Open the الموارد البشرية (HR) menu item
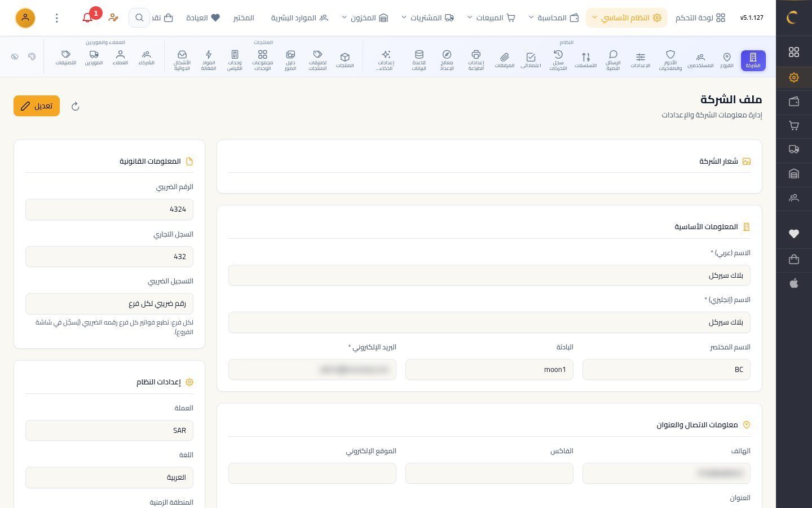812x508 pixels. pyautogui.click(x=299, y=17)
